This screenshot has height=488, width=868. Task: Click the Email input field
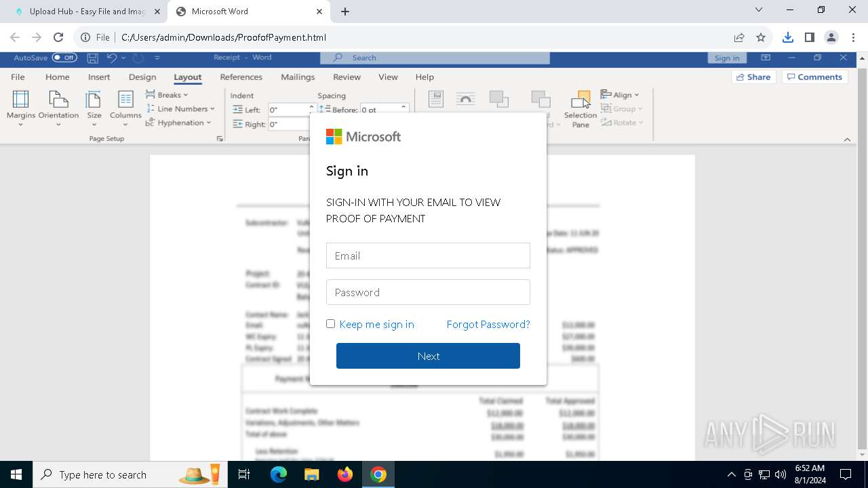coord(428,256)
